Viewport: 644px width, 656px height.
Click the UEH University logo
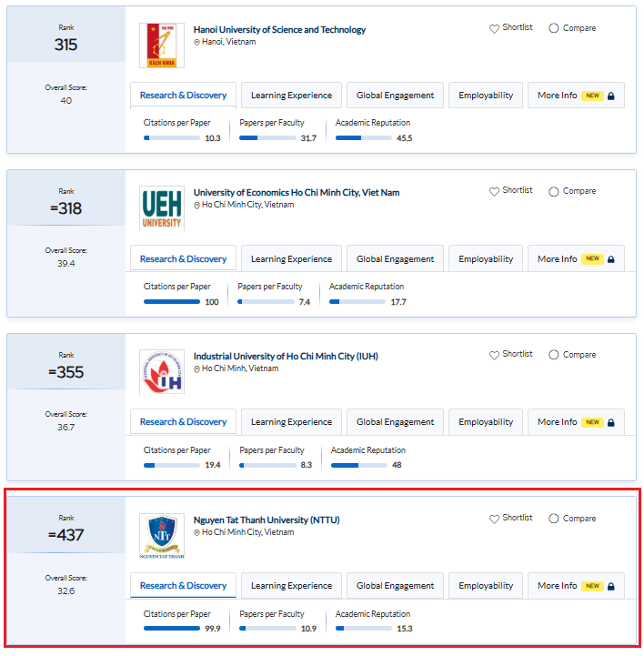(161, 208)
